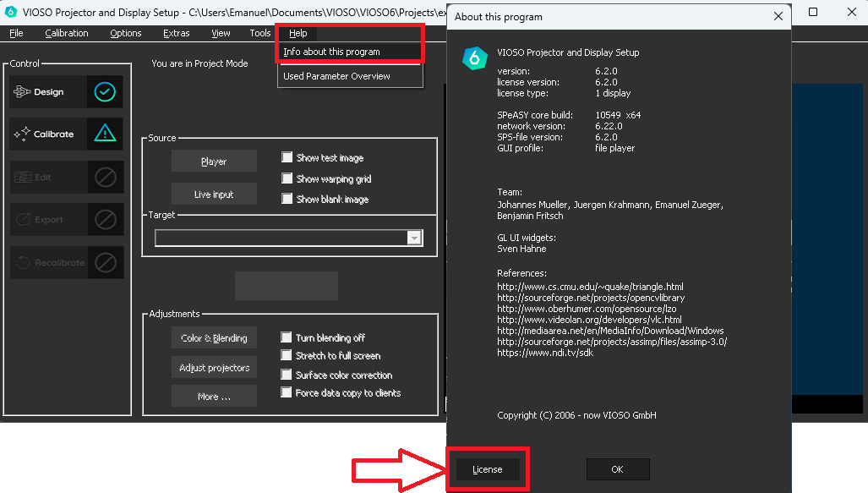Screen dimensions: 868x493
Task: Click the disabled icon next to Export
Action: (x=105, y=220)
